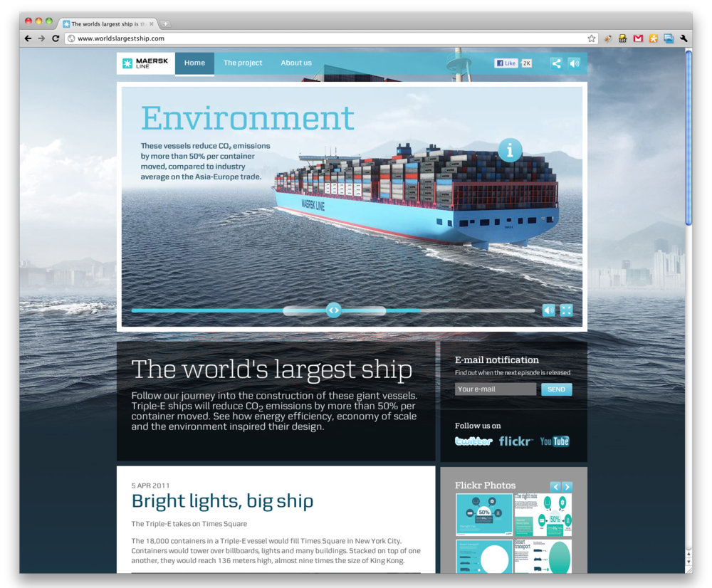712x588 pixels.
Task: Click the SEND button
Action: tap(556, 389)
